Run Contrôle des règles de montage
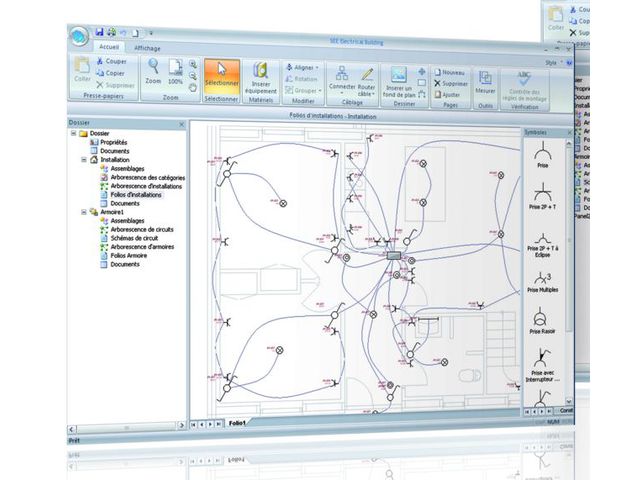This screenshot has height=480, width=640. click(x=524, y=84)
